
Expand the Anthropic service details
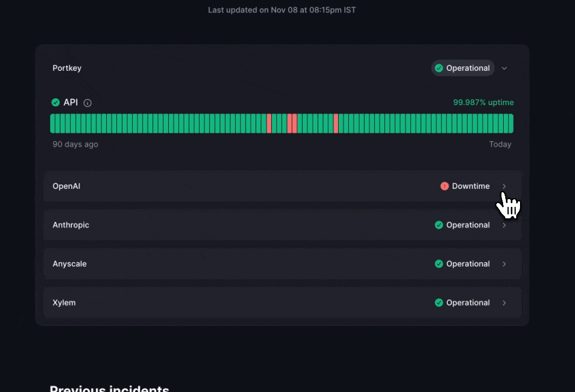point(504,225)
